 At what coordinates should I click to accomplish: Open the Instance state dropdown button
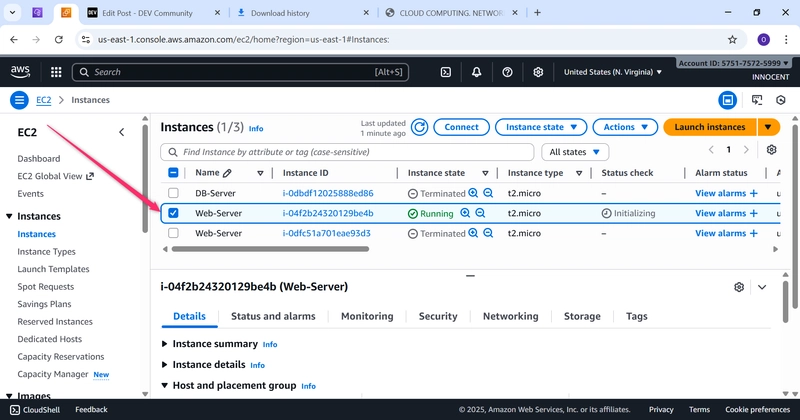tap(541, 127)
